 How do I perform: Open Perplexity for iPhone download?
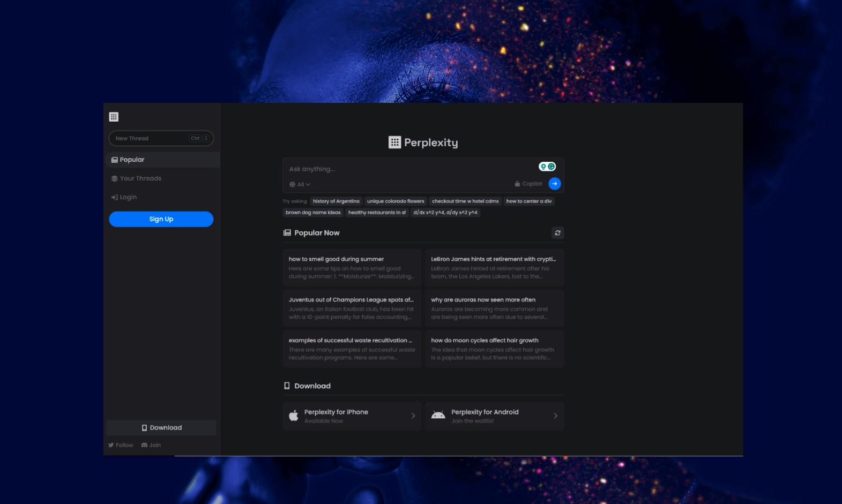352,416
